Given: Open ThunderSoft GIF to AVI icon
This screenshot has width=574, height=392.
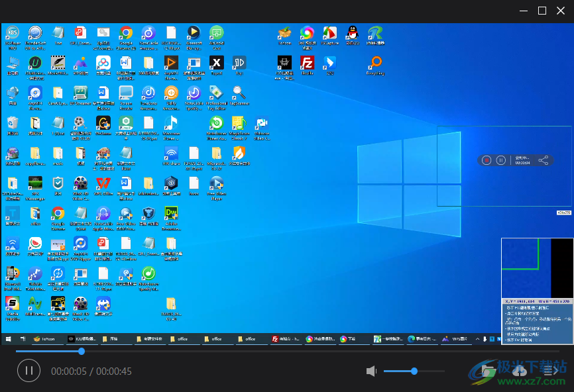Looking at the screenshot, I should point(35,38).
